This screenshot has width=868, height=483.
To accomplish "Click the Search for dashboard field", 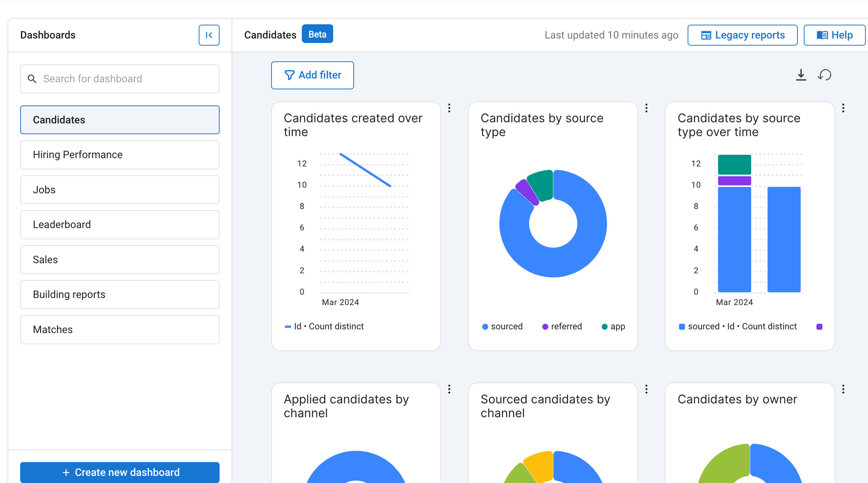I will click(x=120, y=79).
